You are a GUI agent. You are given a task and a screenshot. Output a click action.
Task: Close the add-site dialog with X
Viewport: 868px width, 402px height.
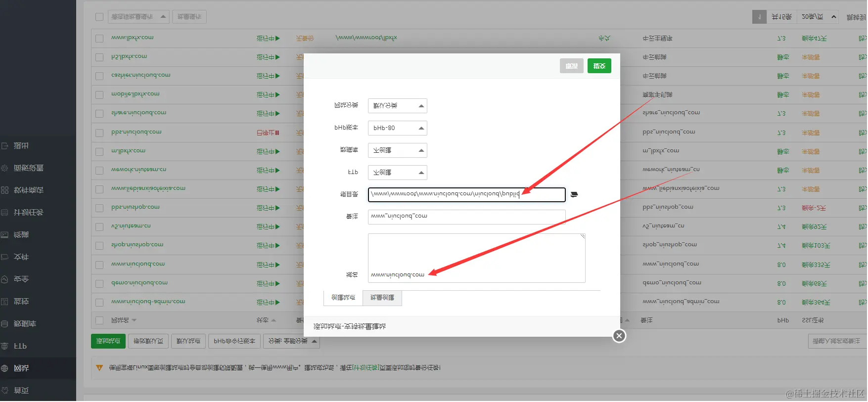pyautogui.click(x=619, y=336)
